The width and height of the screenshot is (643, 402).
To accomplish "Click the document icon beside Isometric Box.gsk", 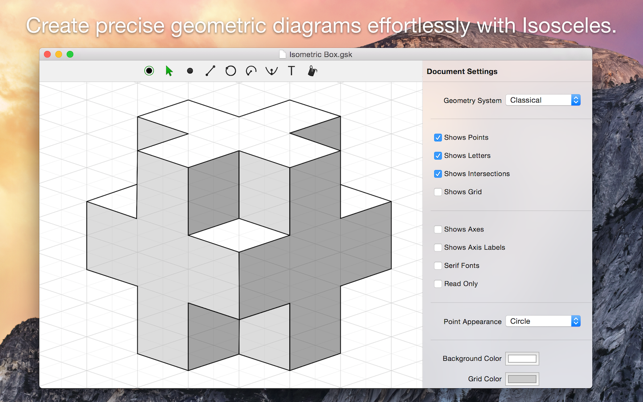I will [283, 54].
